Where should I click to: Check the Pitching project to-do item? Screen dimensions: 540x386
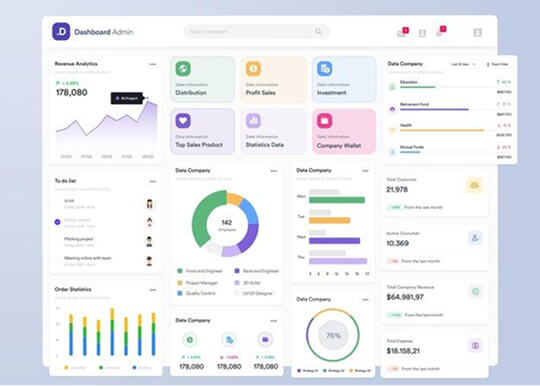click(x=58, y=241)
